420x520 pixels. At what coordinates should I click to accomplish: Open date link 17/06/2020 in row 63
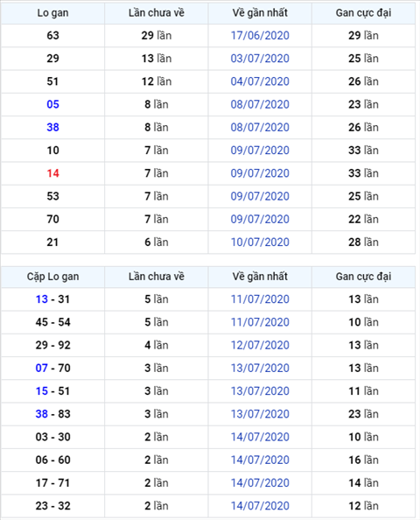click(260, 36)
